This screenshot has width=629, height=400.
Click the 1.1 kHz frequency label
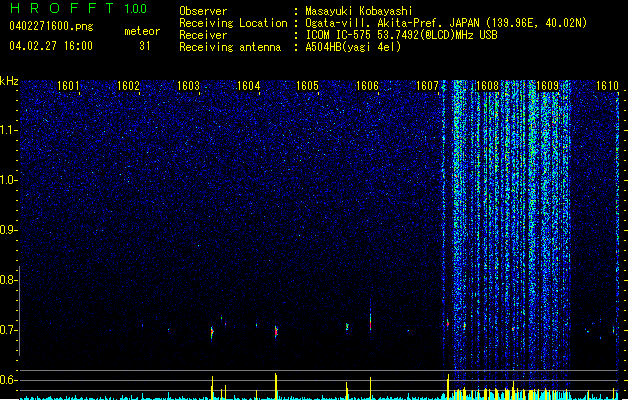(8, 130)
